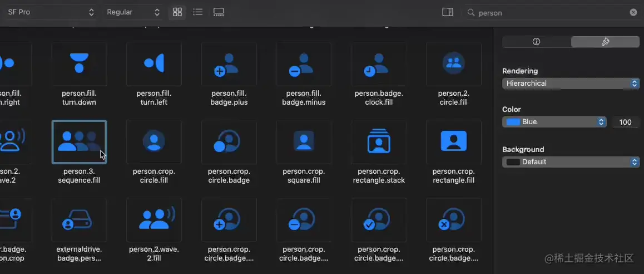This screenshot has height=274, width=644.
Task: Click the search field containing person
Action: coord(551,13)
